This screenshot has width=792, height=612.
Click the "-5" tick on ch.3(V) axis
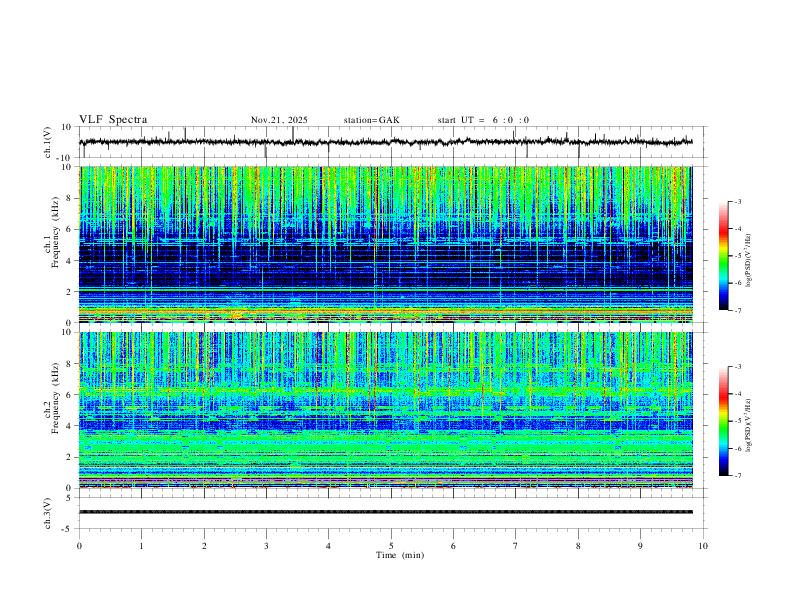coord(68,529)
